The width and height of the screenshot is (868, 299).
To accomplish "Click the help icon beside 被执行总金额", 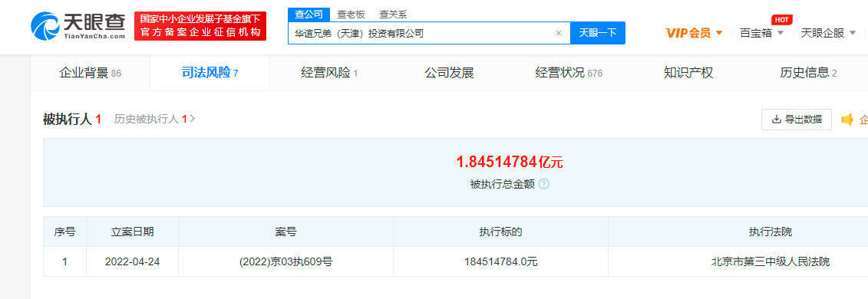I will click(x=543, y=184).
